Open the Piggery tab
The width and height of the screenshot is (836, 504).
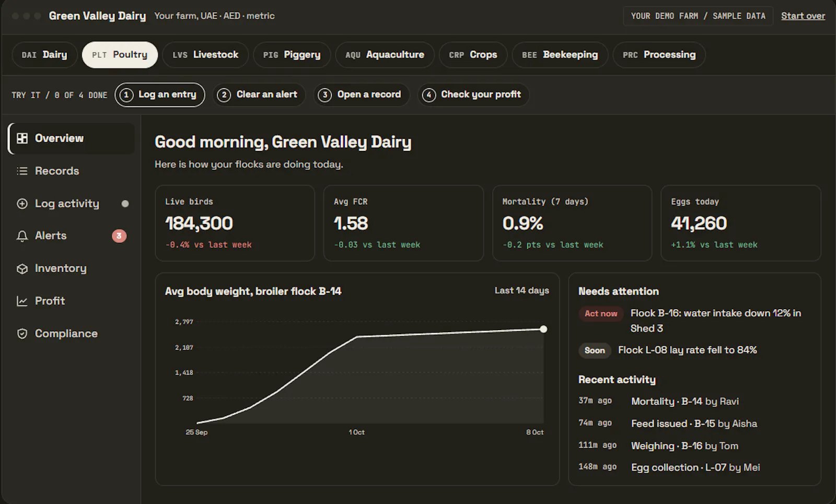(x=292, y=55)
